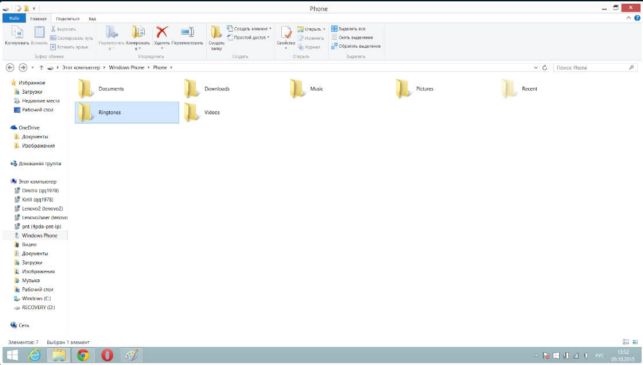This screenshot has height=365, width=643.
Task: Click Журнал (History) in the ribbon
Action: pos(309,47)
